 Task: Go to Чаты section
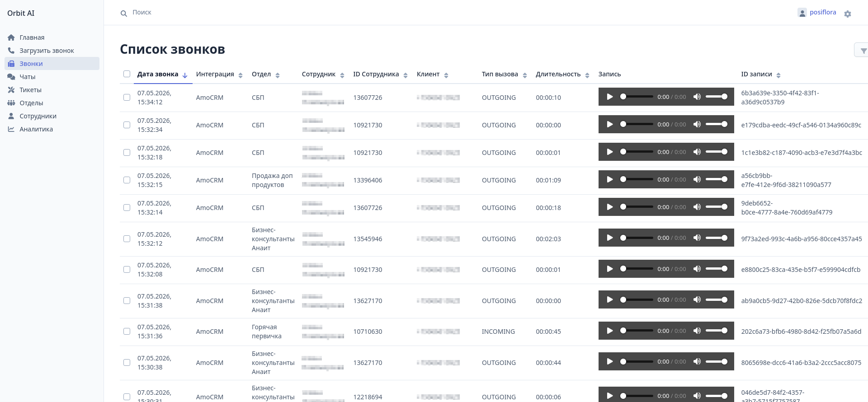52,77
